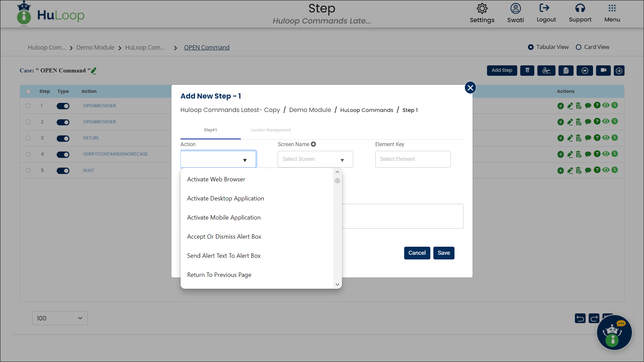Screen dimensions: 644x362
Task: Open the Demo Module breadcrumb link
Action: point(95,48)
